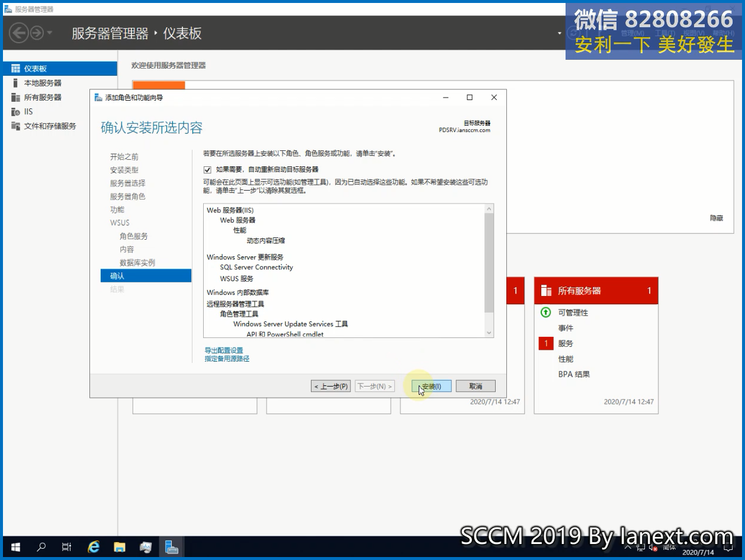Screen dimensions: 745x560
Task: Click 事件 in 所有服务器 tile
Action: (x=566, y=328)
